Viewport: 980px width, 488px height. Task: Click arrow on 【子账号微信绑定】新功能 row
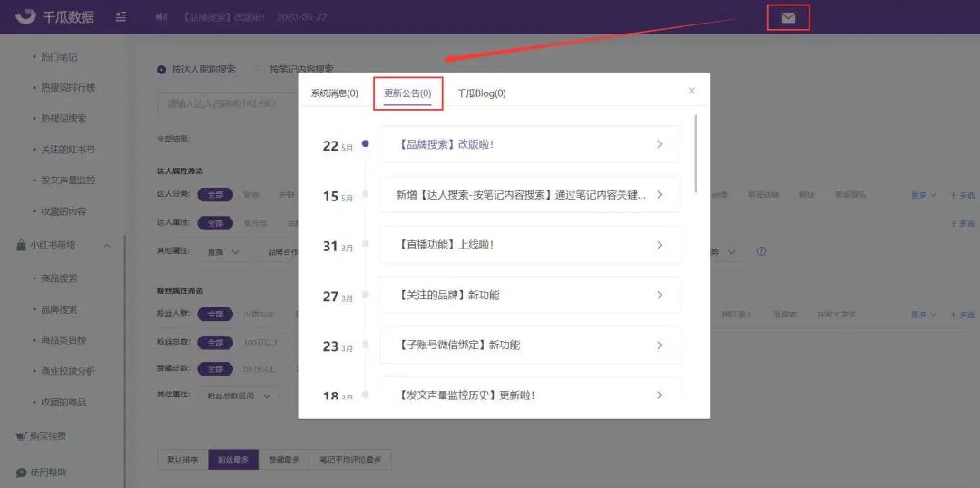pos(660,345)
